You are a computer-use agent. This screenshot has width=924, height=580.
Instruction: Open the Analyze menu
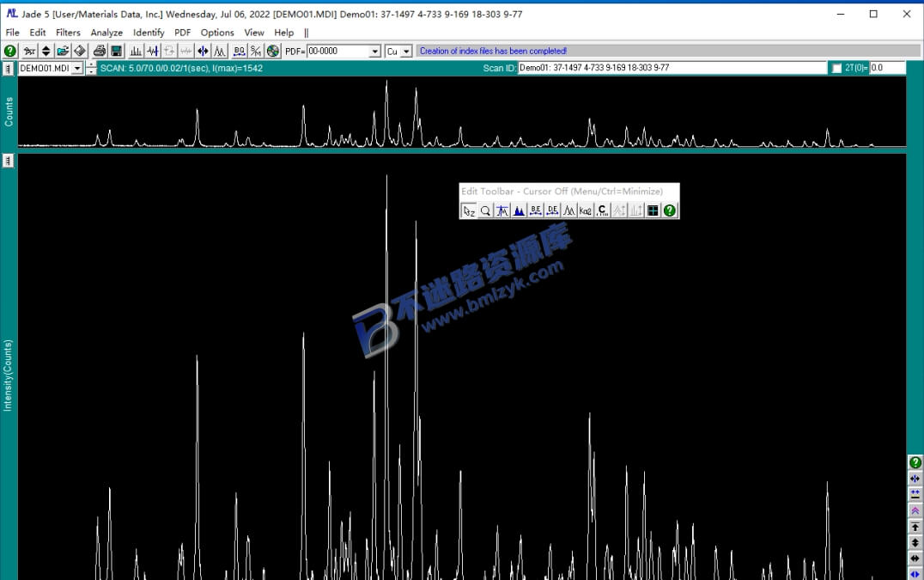pyautogui.click(x=106, y=33)
